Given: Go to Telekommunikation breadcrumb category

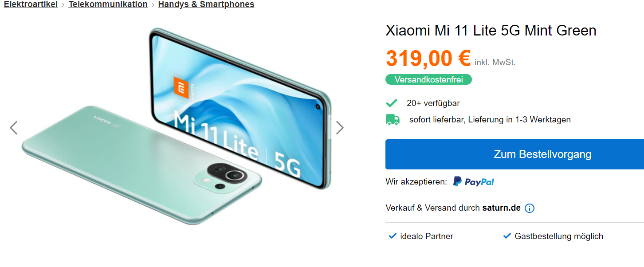Looking at the screenshot, I should tap(108, 4).
